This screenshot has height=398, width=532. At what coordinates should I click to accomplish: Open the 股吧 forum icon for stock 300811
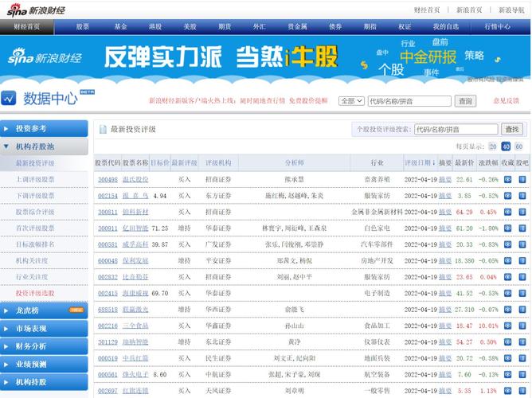point(522,212)
